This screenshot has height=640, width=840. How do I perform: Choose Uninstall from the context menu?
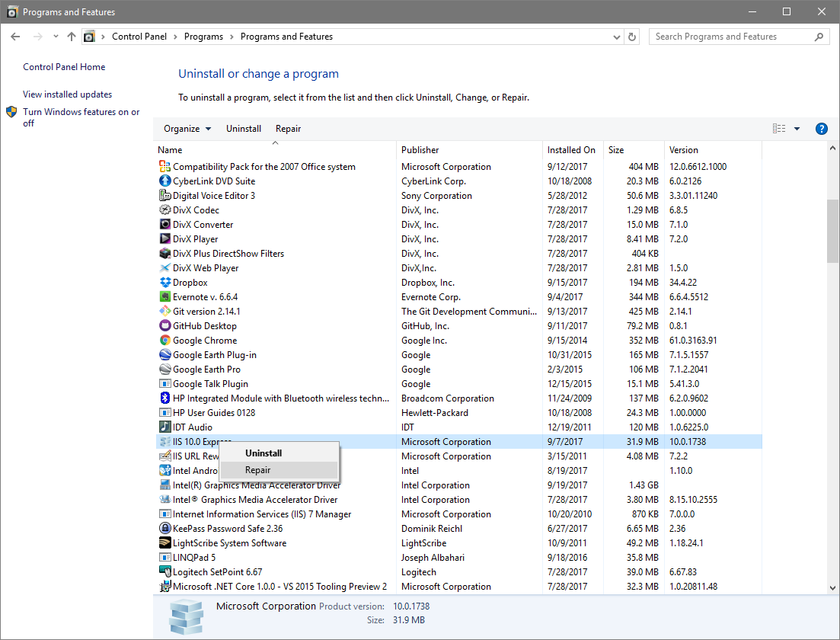pyautogui.click(x=279, y=453)
